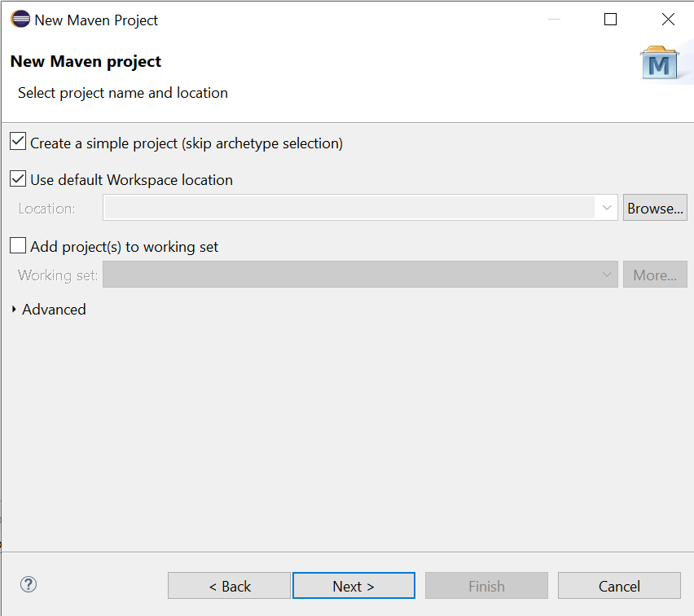Screen dimensions: 694x616
Task: Open the Location dropdown arrow
Action: [606, 207]
